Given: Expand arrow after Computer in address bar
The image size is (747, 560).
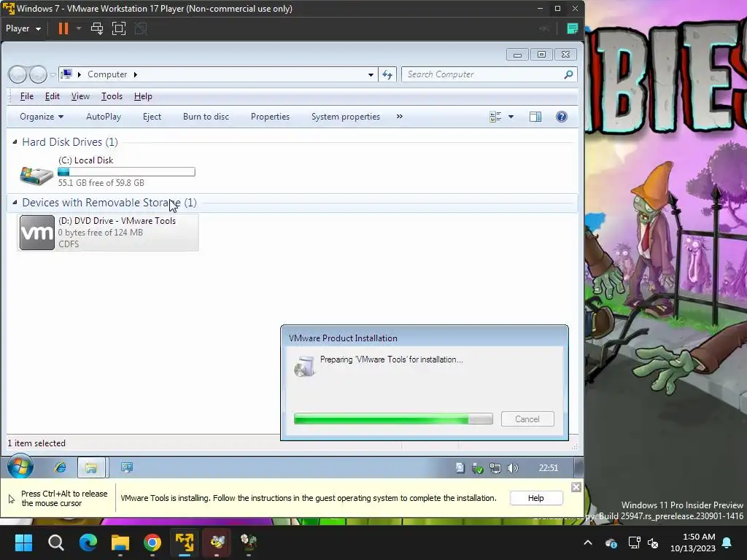Looking at the screenshot, I should pos(135,75).
